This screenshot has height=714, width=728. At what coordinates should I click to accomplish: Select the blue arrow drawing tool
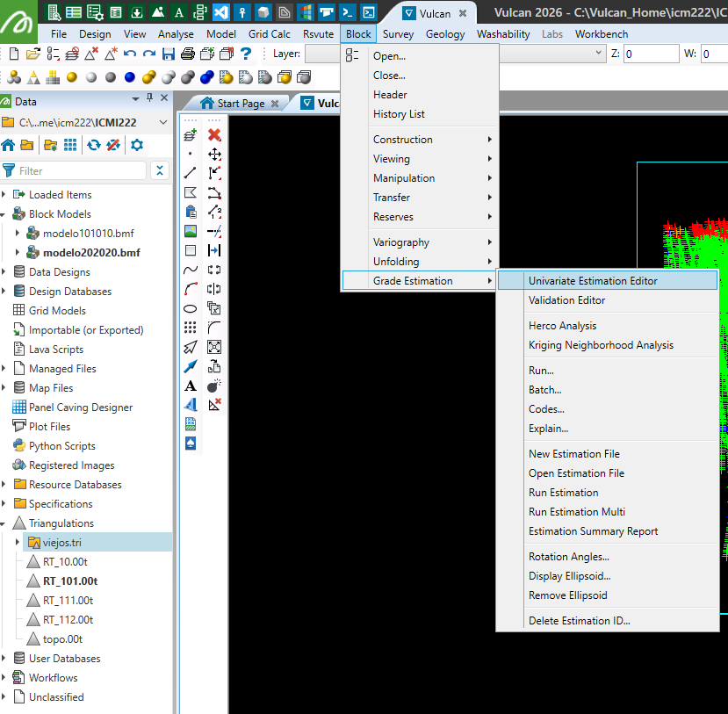[x=191, y=366]
